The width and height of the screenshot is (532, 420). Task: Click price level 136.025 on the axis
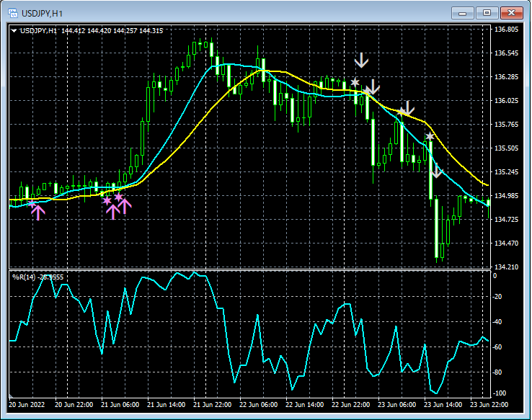[x=506, y=101]
